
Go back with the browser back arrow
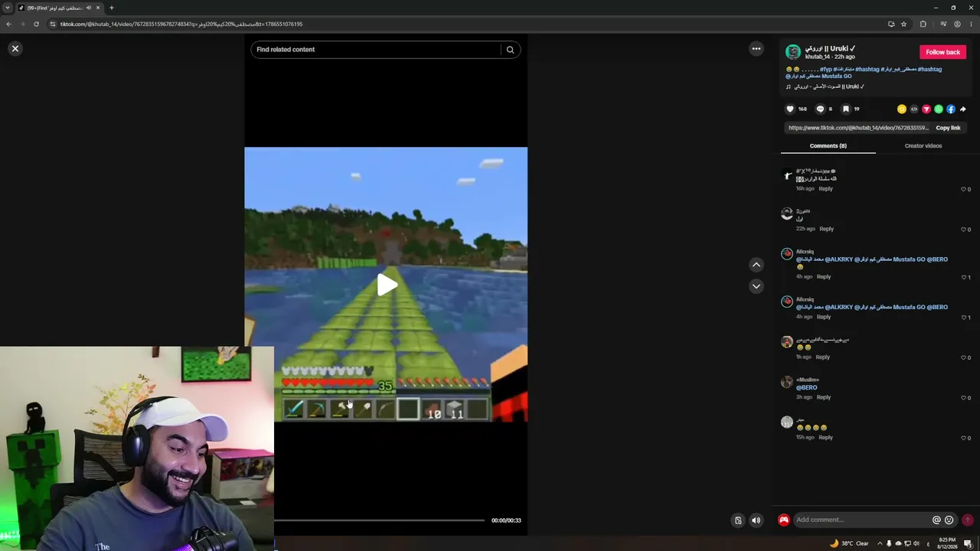point(8,24)
